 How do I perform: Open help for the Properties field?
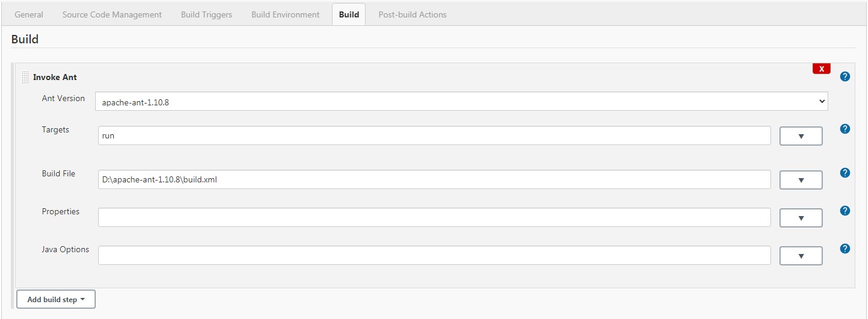pyautogui.click(x=845, y=211)
